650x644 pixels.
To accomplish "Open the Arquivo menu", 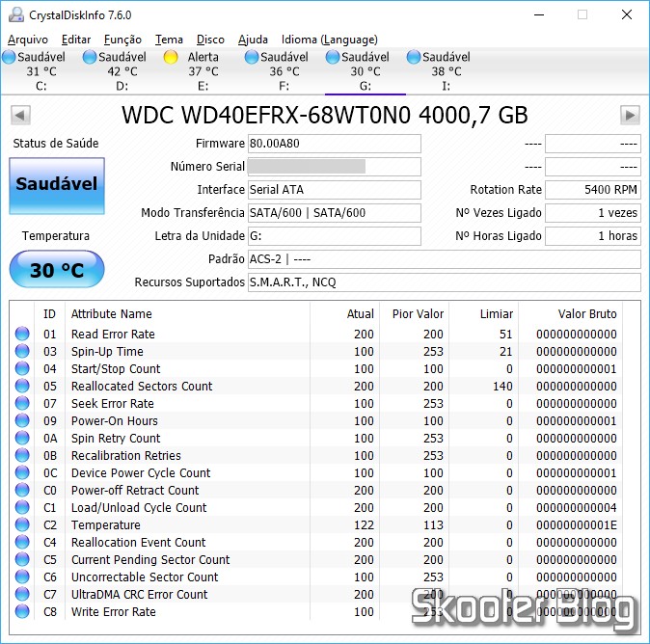I will click(28, 40).
